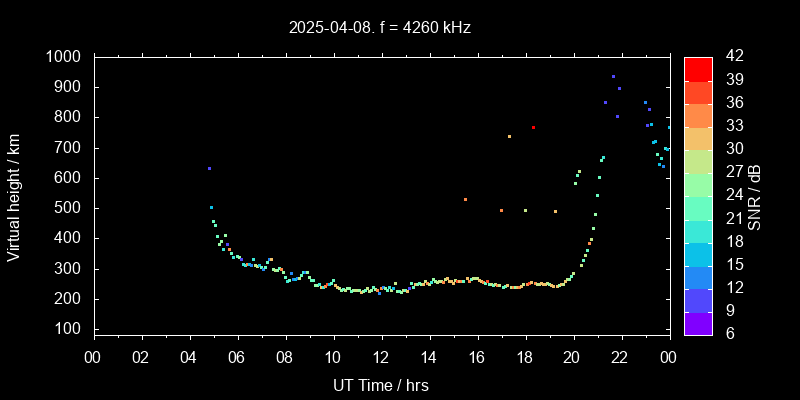Click the red 39–42 dB colorbar segment

coord(698,68)
